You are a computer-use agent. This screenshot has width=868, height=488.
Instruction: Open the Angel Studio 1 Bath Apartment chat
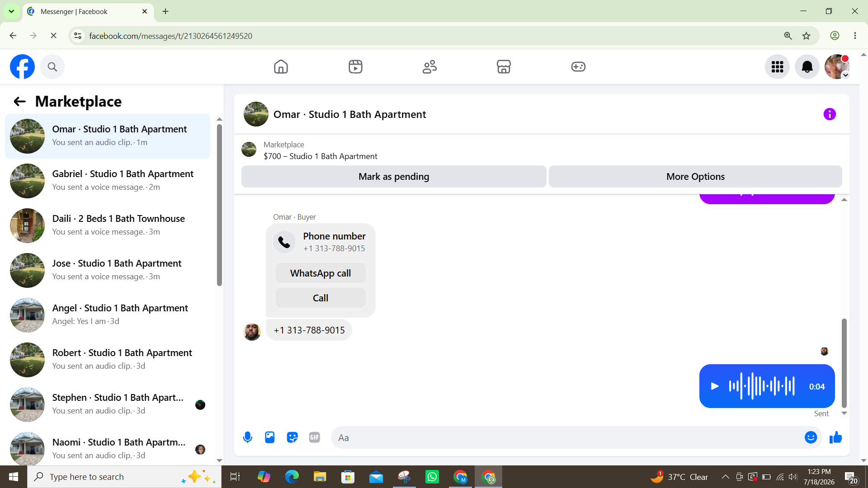(x=108, y=315)
